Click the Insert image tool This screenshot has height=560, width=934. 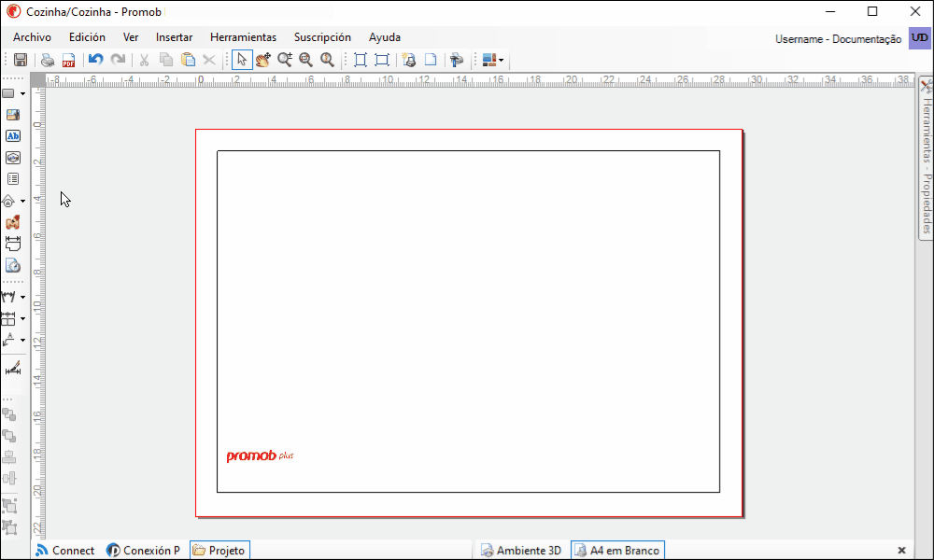(x=12, y=115)
